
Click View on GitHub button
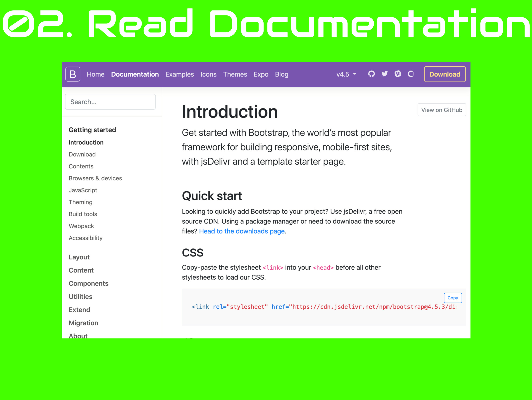tap(441, 110)
